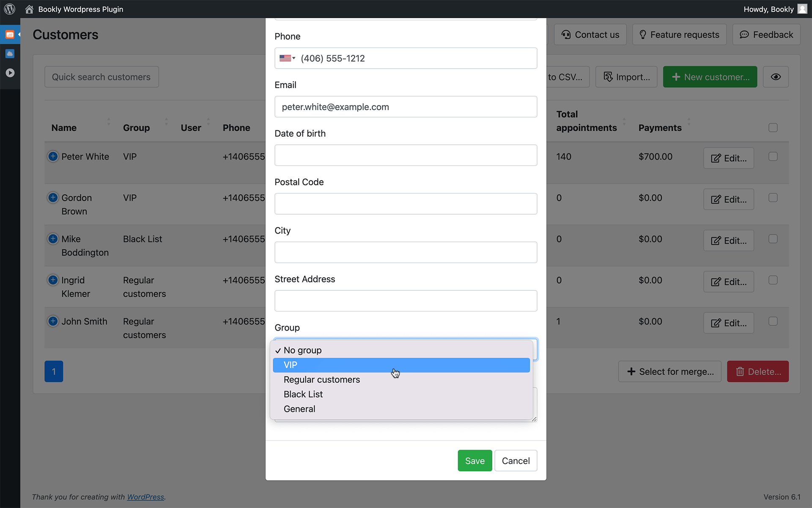Click the Date of birth field

[x=406, y=155]
